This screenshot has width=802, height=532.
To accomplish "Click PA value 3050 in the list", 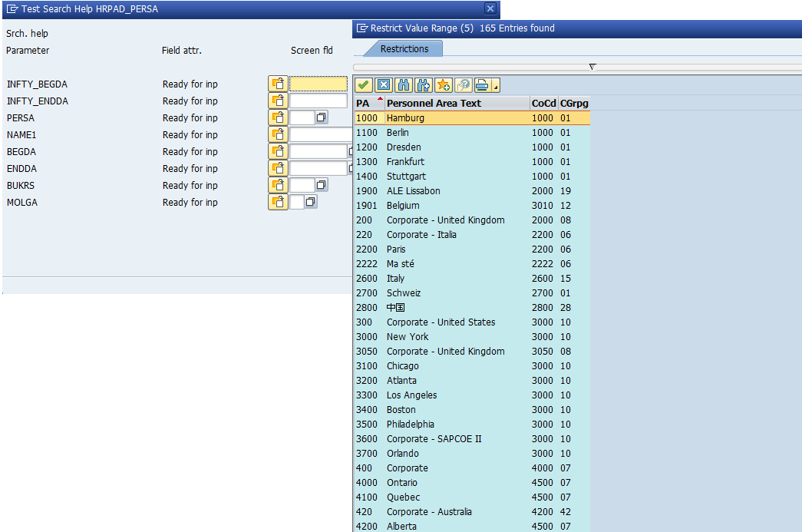I will point(367,352).
